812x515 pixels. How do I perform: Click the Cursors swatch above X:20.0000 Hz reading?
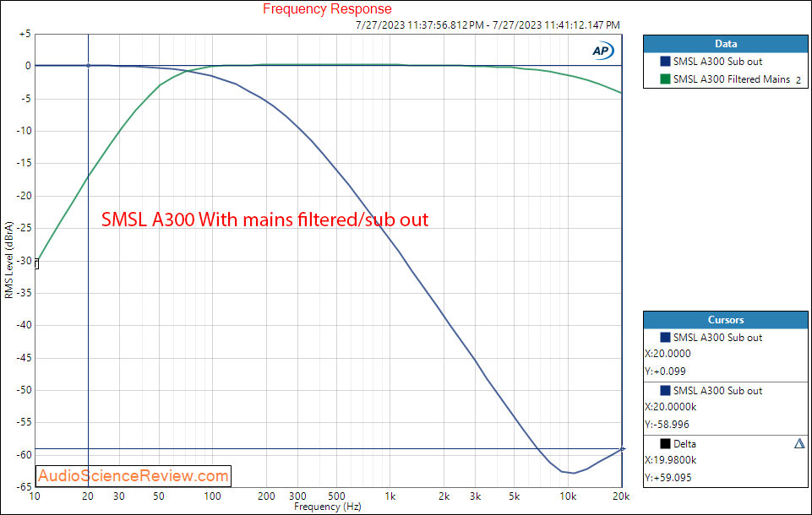pyautogui.click(x=666, y=337)
